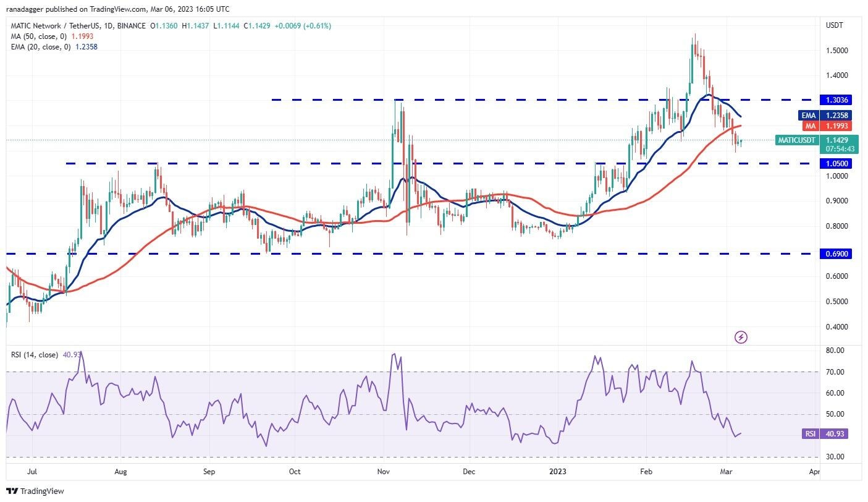Click the TradingView text at bottom left
868x502 pixels.
click(42, 491)
